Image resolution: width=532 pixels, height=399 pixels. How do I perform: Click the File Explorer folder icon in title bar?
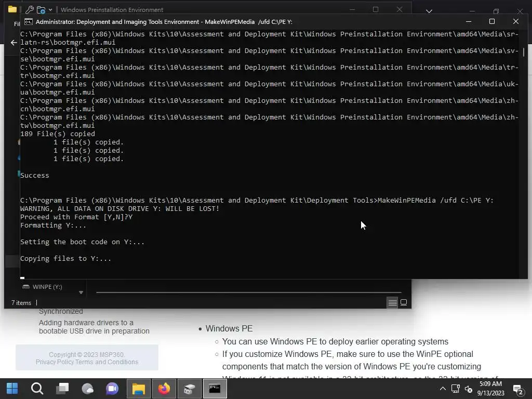point(12,9)
